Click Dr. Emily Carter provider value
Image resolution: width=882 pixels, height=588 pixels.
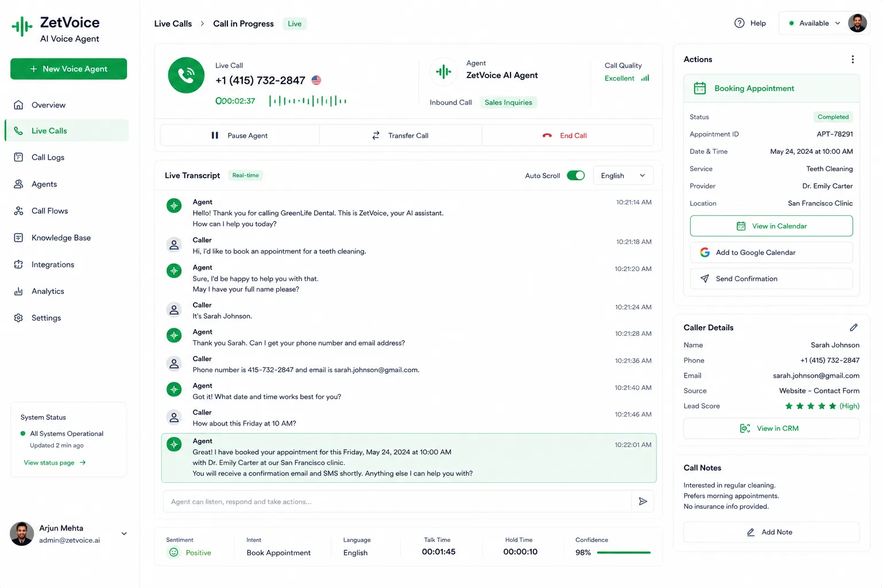coord(827,186)
